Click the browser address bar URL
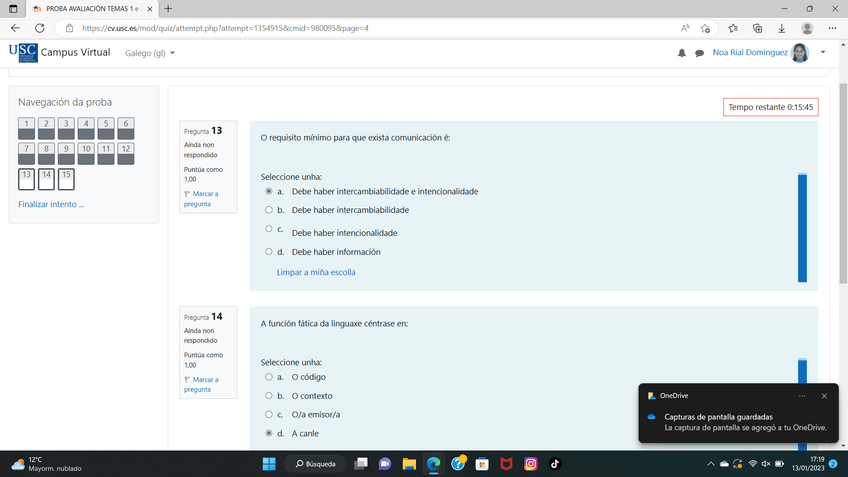Viewport: 848px width, 477px height. tap(226, 28)
